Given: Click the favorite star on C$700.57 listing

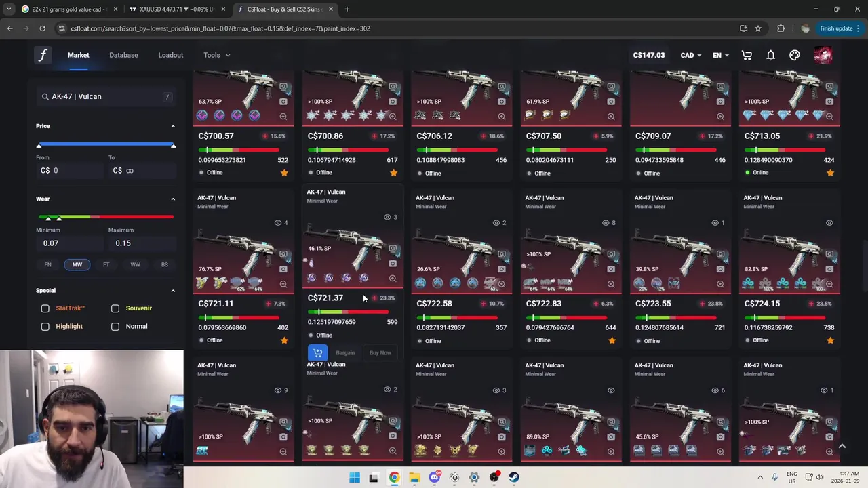Looking at the screenshot, I should pyautogui.click(x=284, y=173).
